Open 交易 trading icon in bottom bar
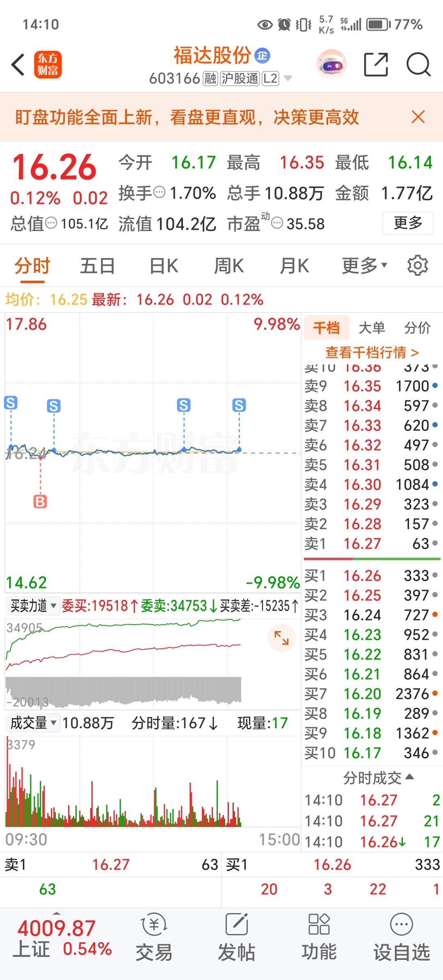 (154, 937)
